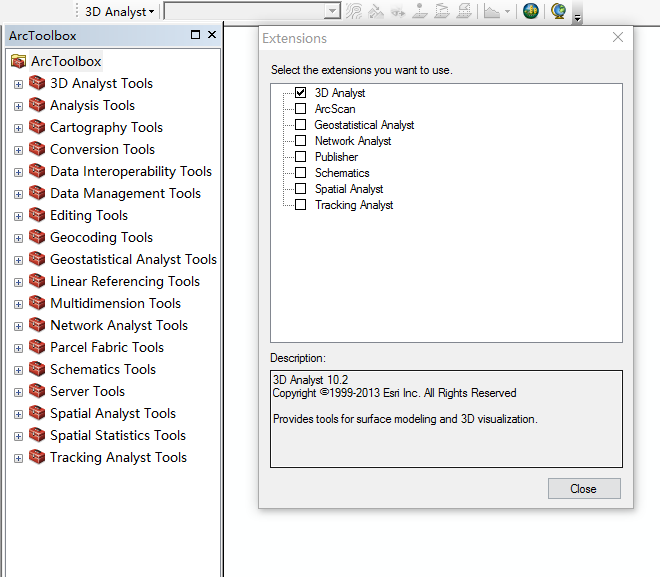
Task: Click the Geocoding Tools toolbox icon
Action: [x=37, y=237]
